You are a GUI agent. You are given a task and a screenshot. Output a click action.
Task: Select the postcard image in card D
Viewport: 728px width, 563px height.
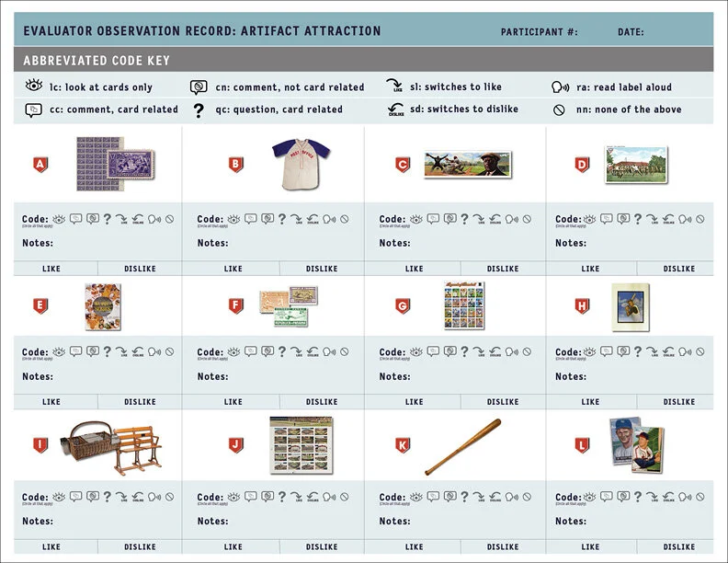[636, 165]
